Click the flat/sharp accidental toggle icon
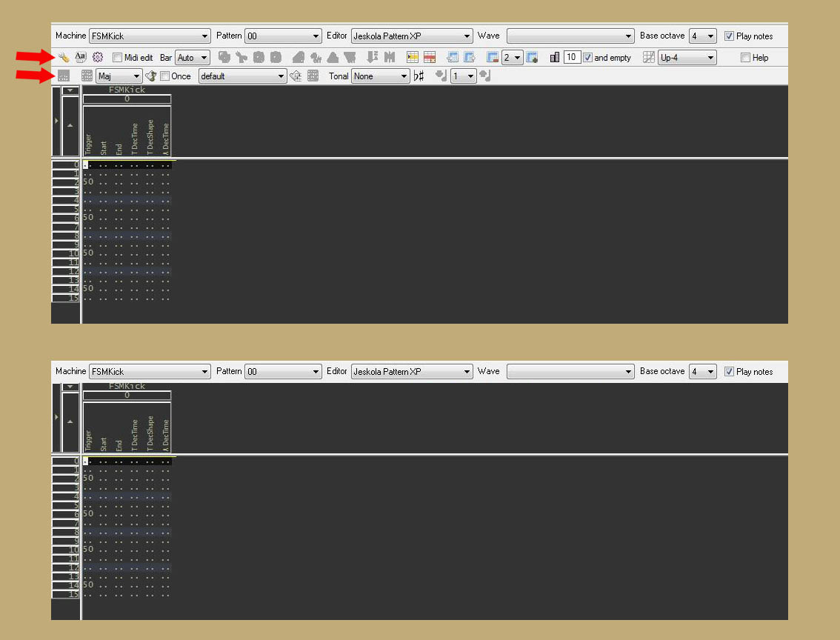 (x=419, y=76)
